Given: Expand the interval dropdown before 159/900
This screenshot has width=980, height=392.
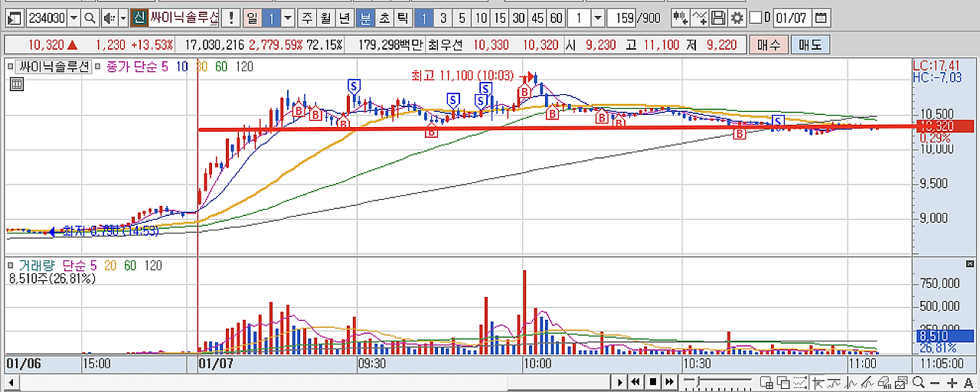Looking at the screenshot, I should coord(598,18).
